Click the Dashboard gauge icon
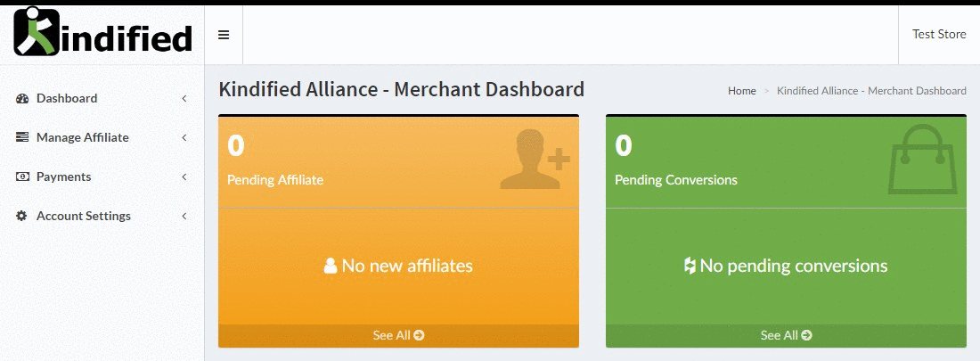The image size is (980, 361). (x=23, y=99)
